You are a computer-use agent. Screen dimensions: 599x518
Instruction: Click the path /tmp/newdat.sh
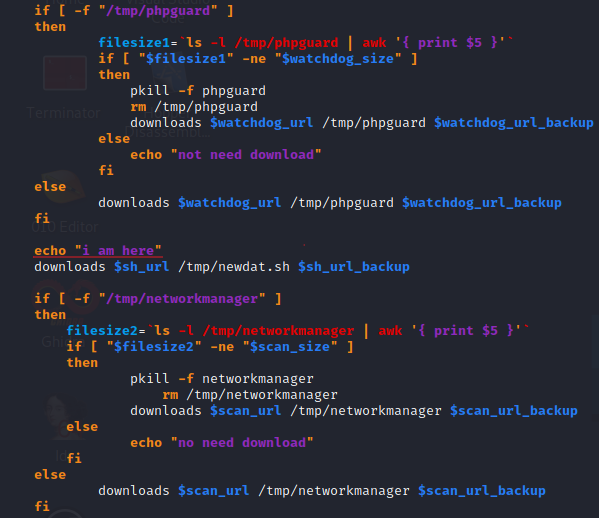[x=234, y=267]
